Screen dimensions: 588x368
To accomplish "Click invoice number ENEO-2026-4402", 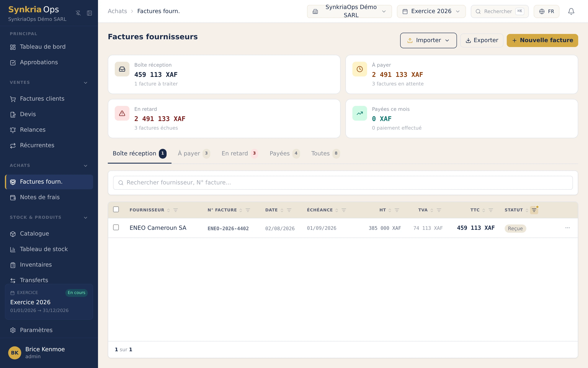I will coord(228,229).
